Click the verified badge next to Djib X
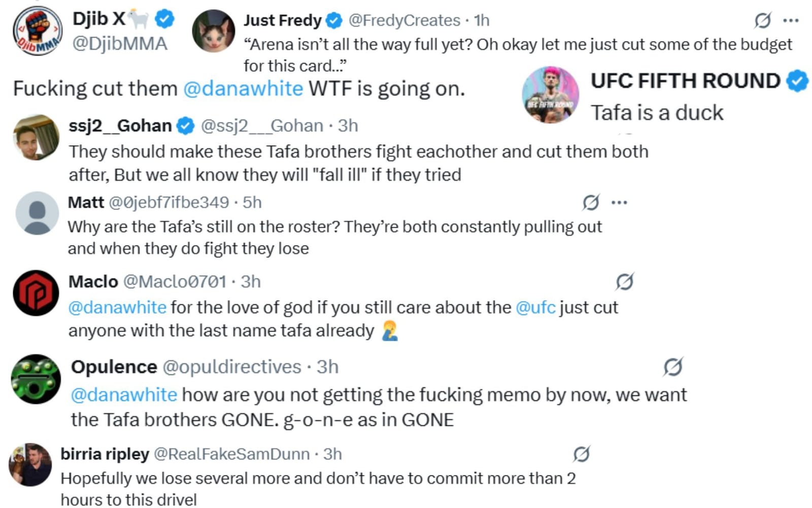Image resolution: width=812 pixels, height=508 pixels. click(x=164, y=19)
